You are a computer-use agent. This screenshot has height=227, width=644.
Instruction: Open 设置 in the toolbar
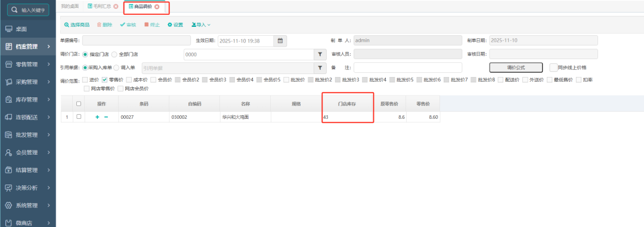point(175,24)
